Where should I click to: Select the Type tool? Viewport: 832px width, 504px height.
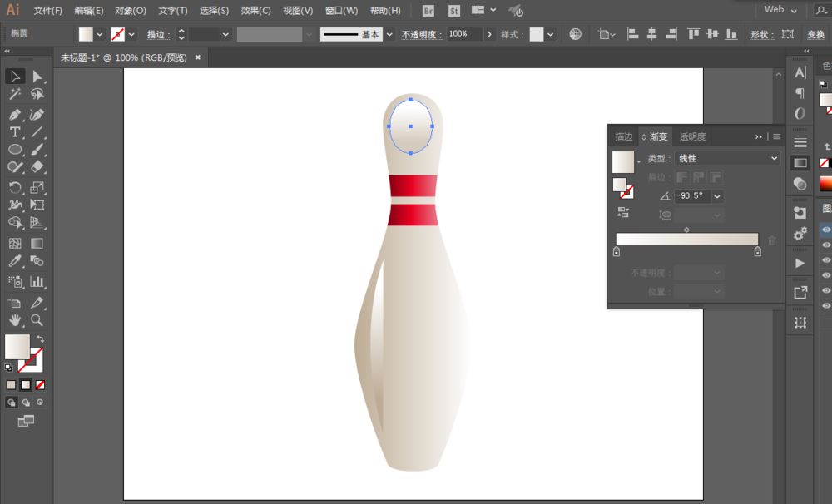coord(14,132)
